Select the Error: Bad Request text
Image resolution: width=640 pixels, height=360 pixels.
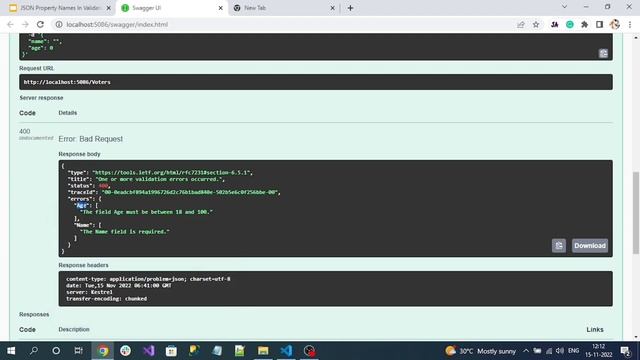coord(90,139)
